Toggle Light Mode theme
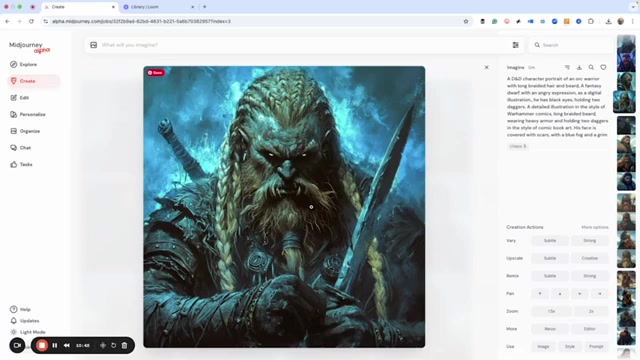640x360 pixels. click(x=27, y=332)
